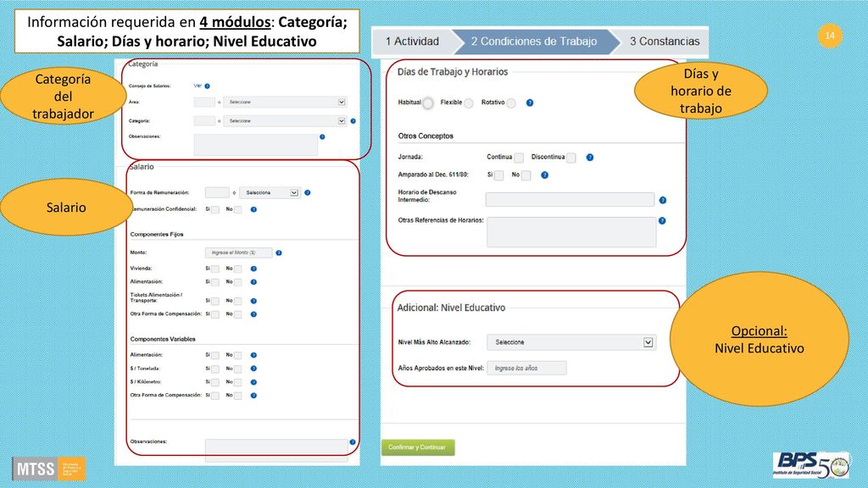Open the Ver link for Consejo de Salarios
Screen dimensions: 868x488
pyautogui.click(x=198, y=86)
